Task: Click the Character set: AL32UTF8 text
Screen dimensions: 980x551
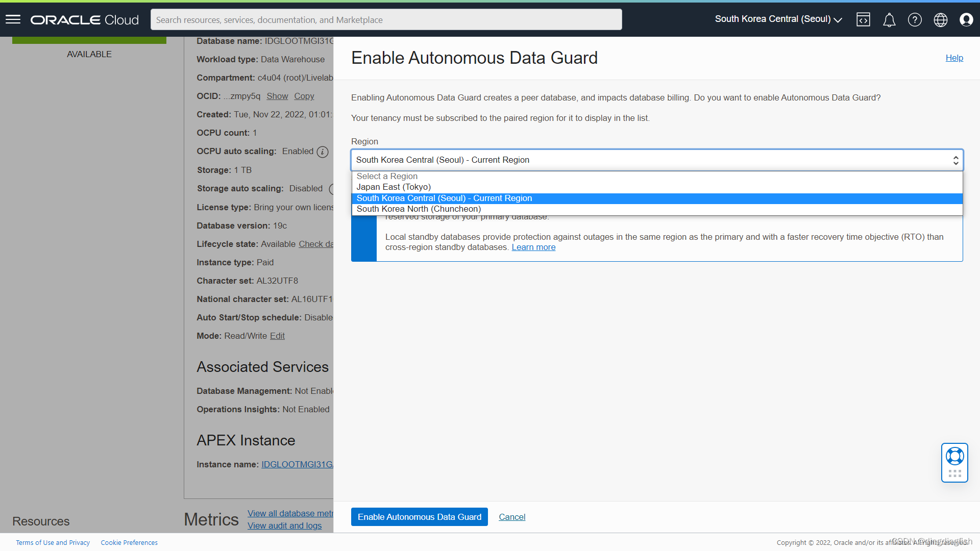Action: click(x=247, y=281)
